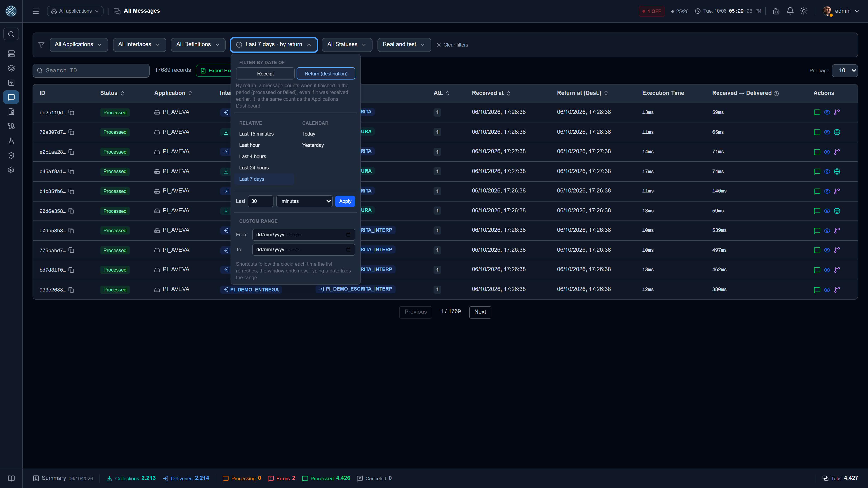
Task: Open the layers stack sidebar icon
Action: tap(11, 68)
